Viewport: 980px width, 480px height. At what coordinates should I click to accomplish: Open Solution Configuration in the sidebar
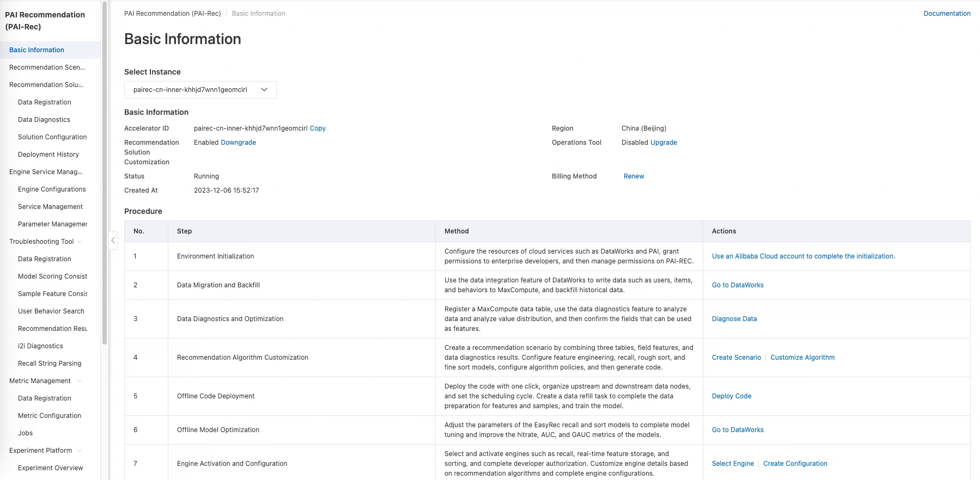[x=52, y=137]
